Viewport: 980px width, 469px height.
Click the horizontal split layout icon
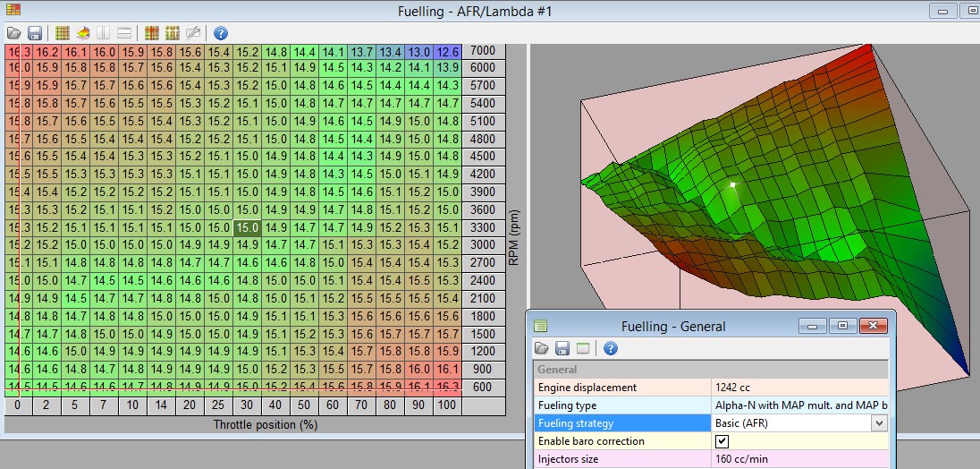(124, 33)
